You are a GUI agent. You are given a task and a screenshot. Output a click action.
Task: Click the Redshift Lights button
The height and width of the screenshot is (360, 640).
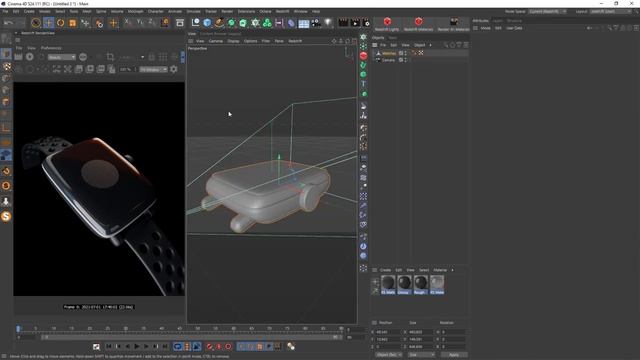click(x=387, y=24)
